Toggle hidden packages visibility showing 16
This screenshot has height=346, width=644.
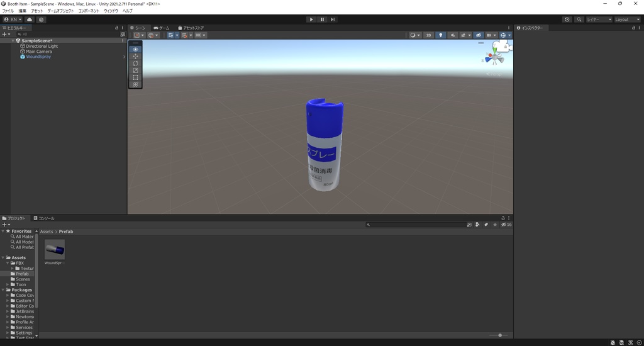(x=506, y=225)
